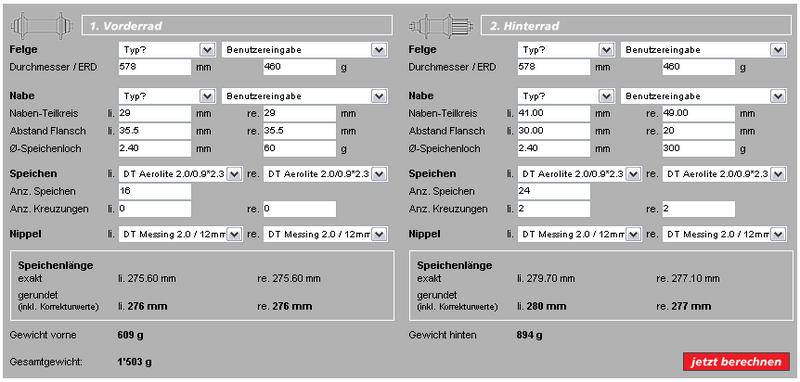Open Vorderrad left Speichen dropdown
The height and width of the screenshot is (382, 800).
tap(180, 174)
